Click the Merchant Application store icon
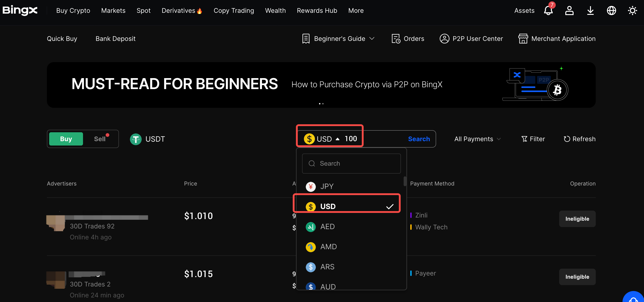This screenshot has width=644, height=302. [x=523, y=39]
